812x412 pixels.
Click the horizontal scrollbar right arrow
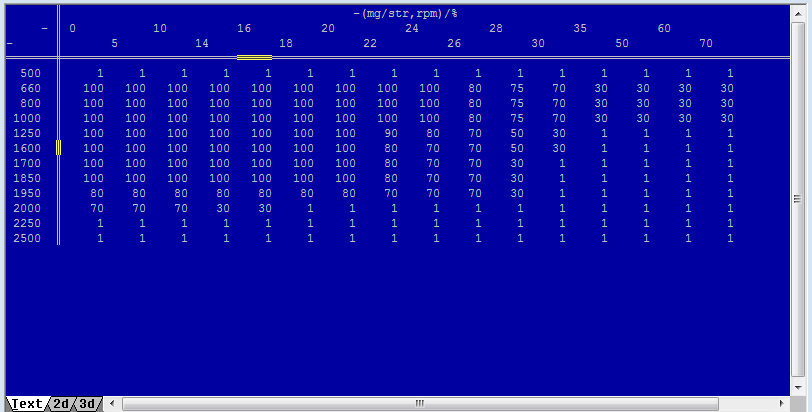tap(782, 404)
